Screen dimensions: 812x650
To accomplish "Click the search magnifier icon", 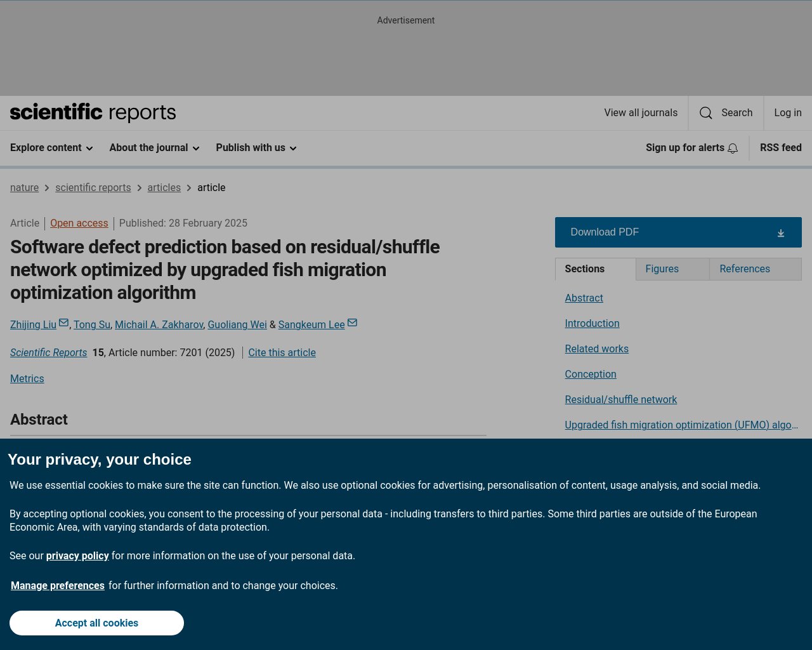I will pos(705,113).
